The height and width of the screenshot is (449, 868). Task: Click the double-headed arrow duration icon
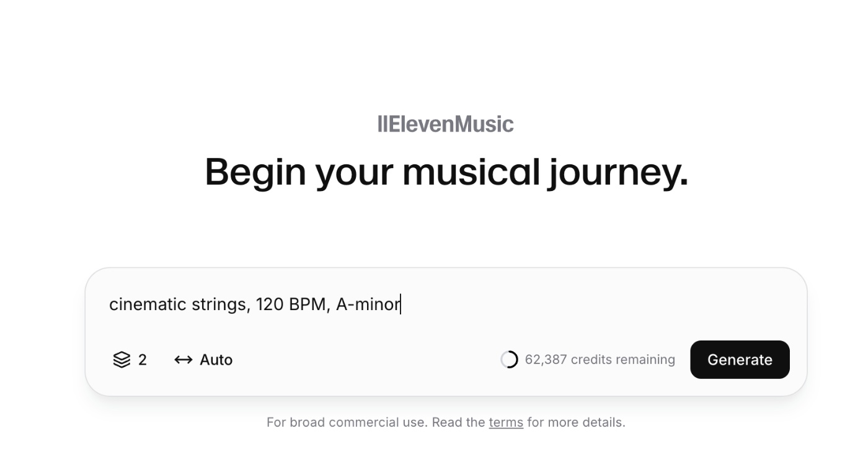point(183,360)
